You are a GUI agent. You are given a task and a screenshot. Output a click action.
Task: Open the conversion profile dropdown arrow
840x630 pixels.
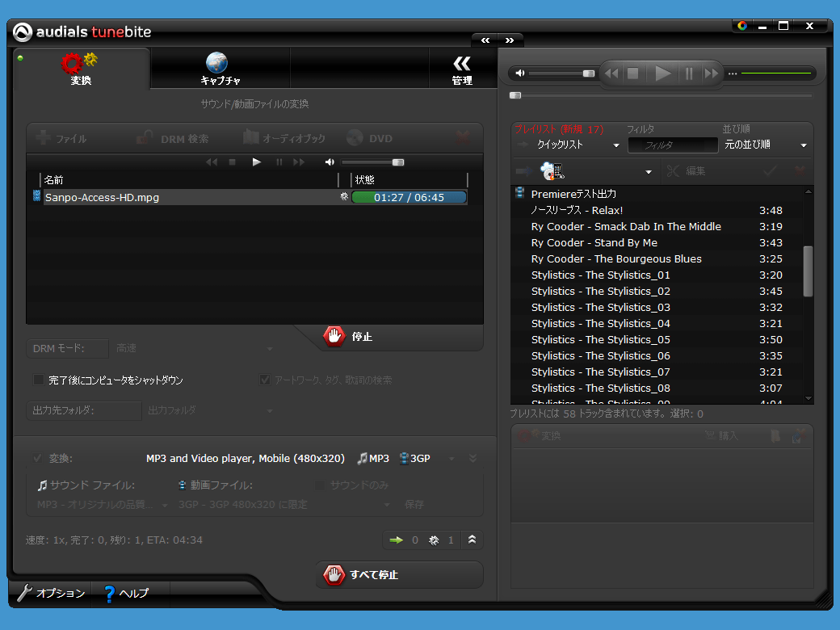[451, 459]
